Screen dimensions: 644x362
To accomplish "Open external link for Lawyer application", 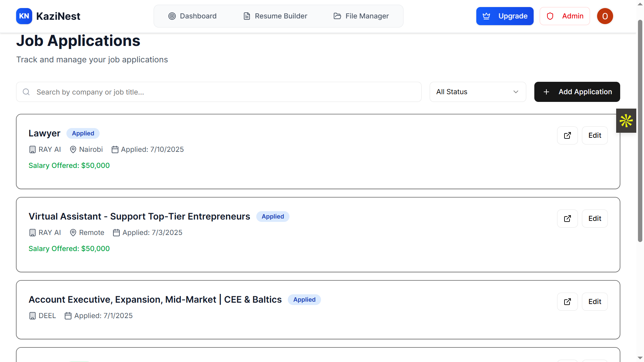I will [x=567, y=135].
